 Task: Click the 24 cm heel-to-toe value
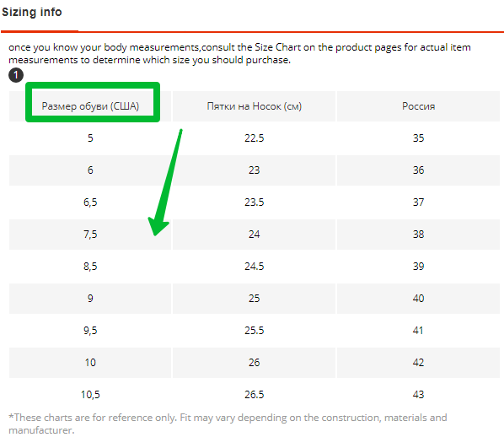254,235
